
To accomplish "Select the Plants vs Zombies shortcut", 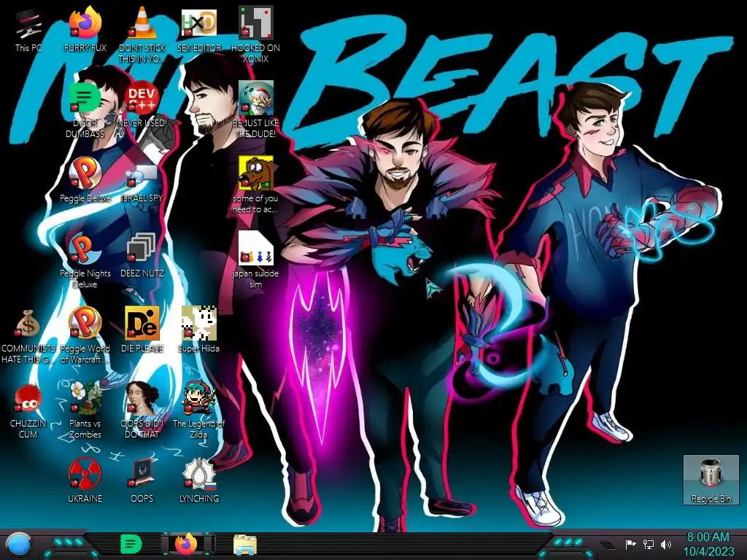I will pyautogui.click(x=85, y=411).
